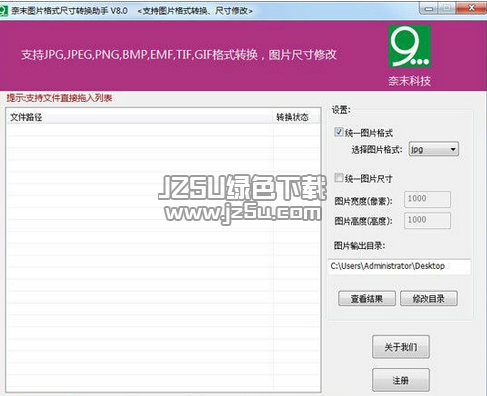
Task: Click the output directory path field
Action: (x=399, y=266)
